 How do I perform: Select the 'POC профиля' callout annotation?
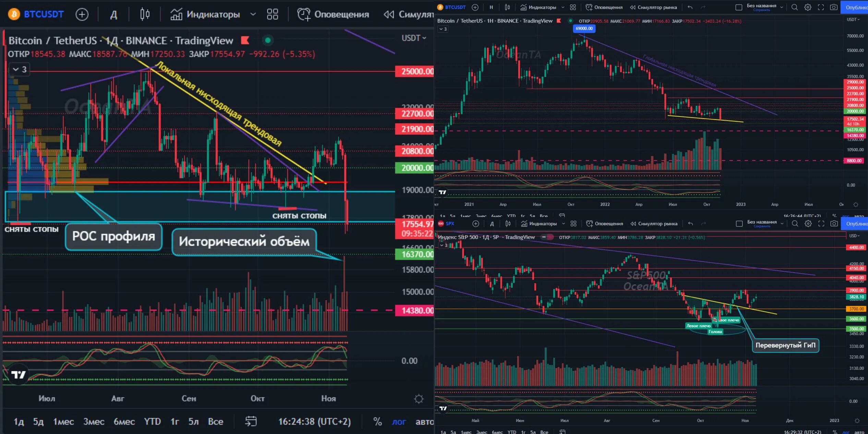pos(113,236)
